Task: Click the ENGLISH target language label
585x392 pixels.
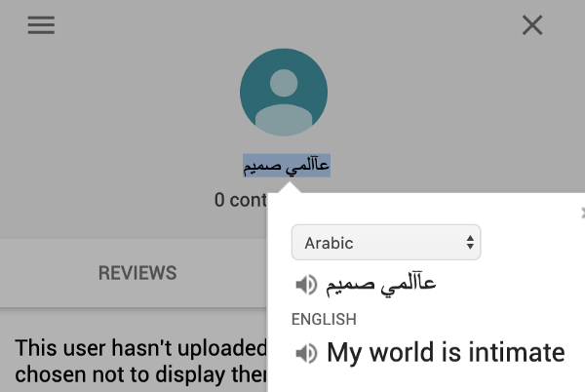Action: click(324, 319)
